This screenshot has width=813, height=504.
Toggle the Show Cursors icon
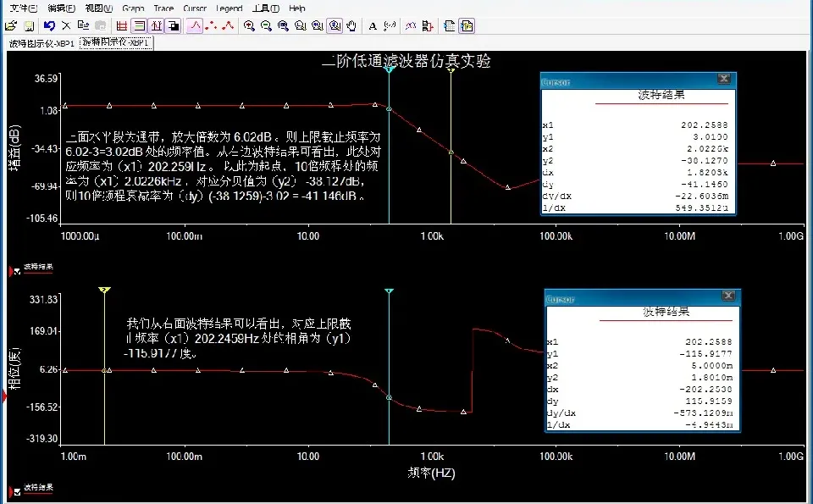[x=156, y=25]
